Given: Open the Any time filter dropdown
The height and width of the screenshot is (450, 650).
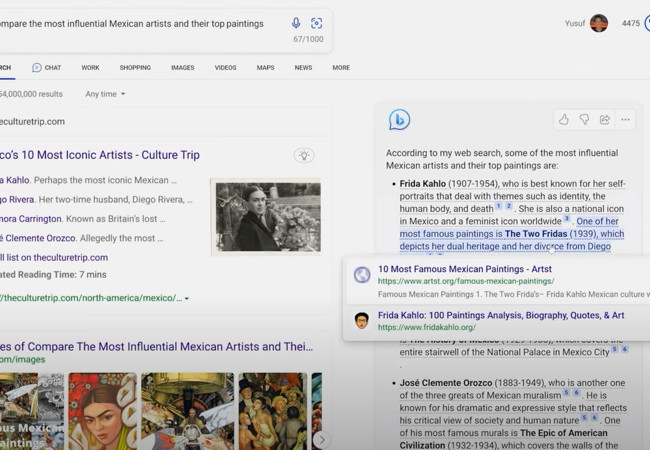Looking at the screenshot, I should pyautogui.click(x=105, y=94).
